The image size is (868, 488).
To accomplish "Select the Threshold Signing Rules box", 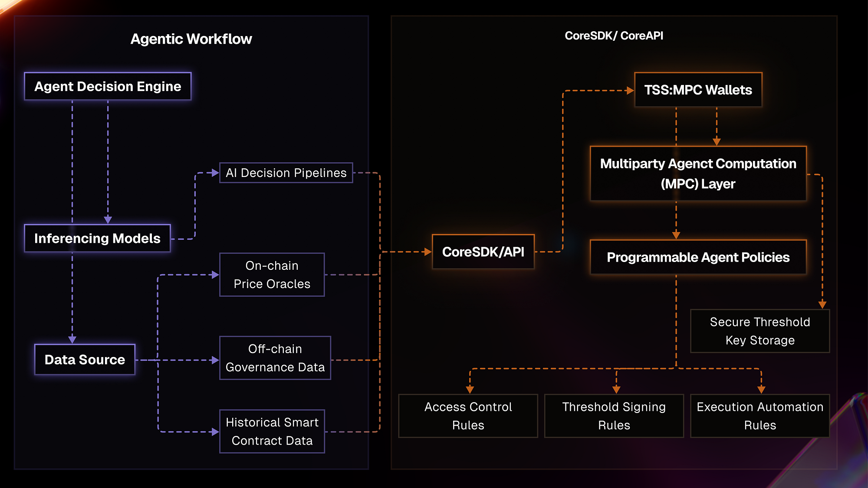I will 614,416.
